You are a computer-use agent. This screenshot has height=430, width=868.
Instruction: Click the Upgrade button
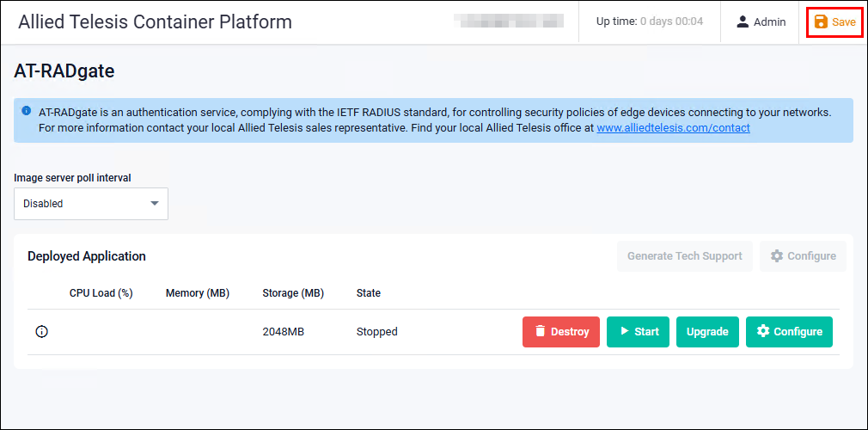tap(707, 332)
